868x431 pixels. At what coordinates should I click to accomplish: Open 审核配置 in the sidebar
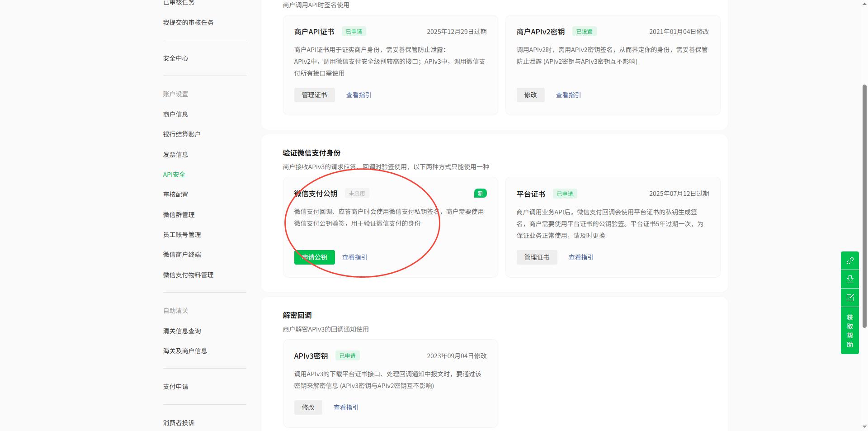[175, 194]
